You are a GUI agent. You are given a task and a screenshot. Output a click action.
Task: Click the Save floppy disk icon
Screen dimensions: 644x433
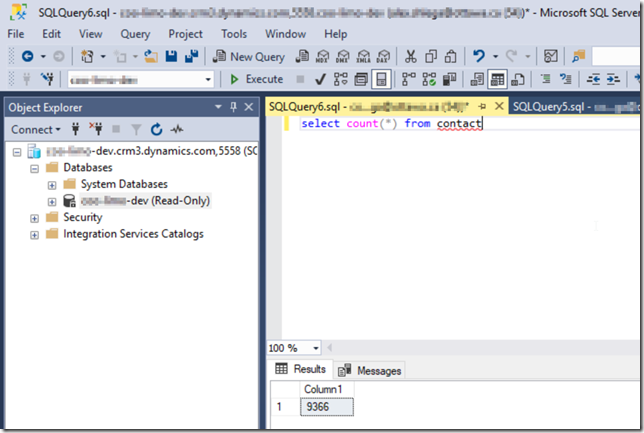tap(171, 56)
